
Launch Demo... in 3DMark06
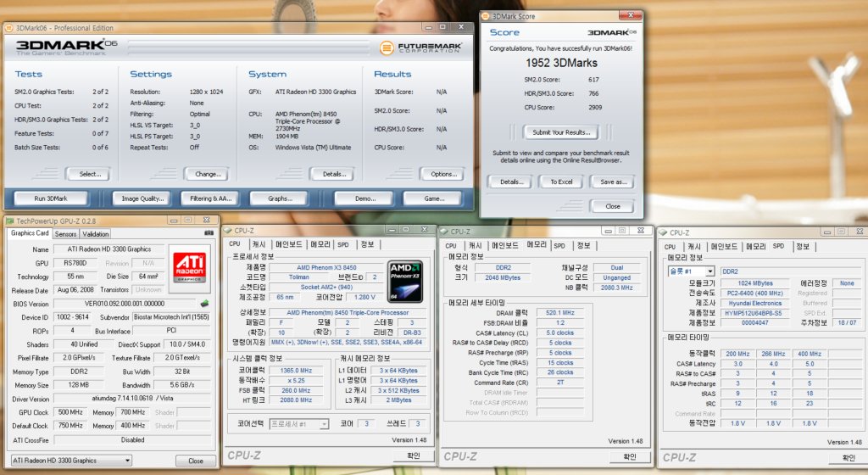364,198
